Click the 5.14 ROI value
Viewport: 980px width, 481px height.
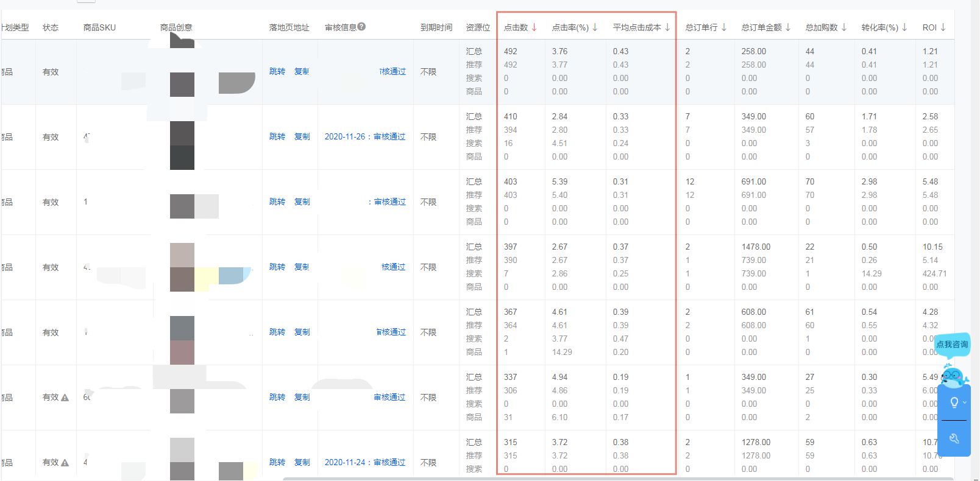930,261
